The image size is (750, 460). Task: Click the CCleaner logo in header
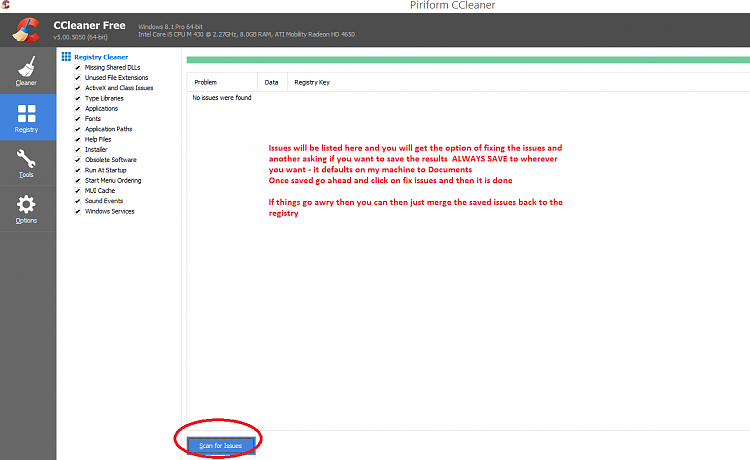click(26, 30)
